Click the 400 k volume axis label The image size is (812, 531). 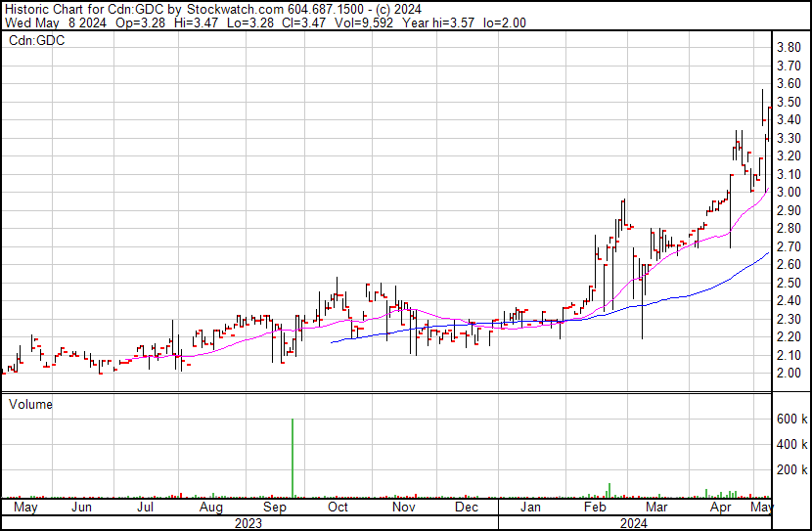point(792,445)
